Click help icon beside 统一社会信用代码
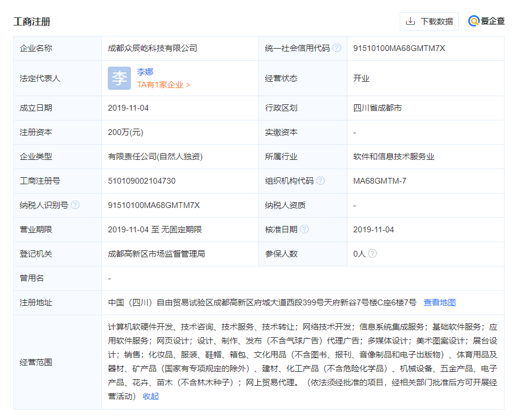This screenshot has height=420, width=515. (337, 48)
